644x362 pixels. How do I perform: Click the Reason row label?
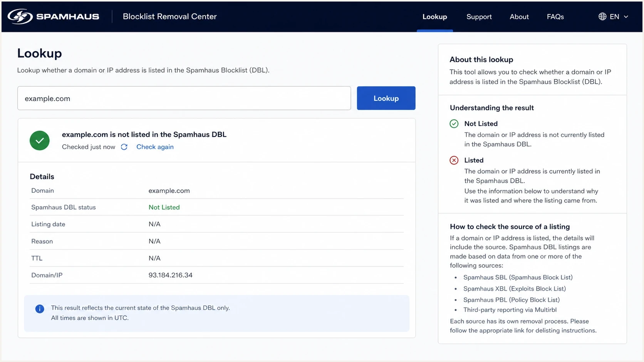pos(42,241)
